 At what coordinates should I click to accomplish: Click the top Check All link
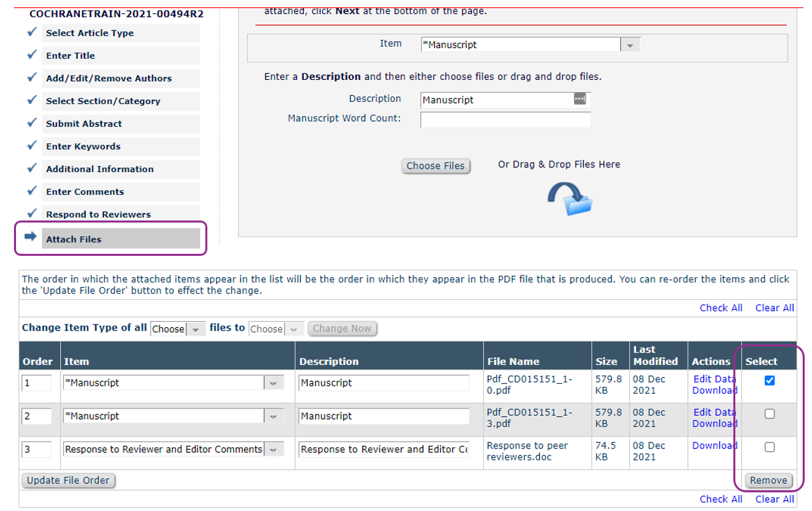721,308
